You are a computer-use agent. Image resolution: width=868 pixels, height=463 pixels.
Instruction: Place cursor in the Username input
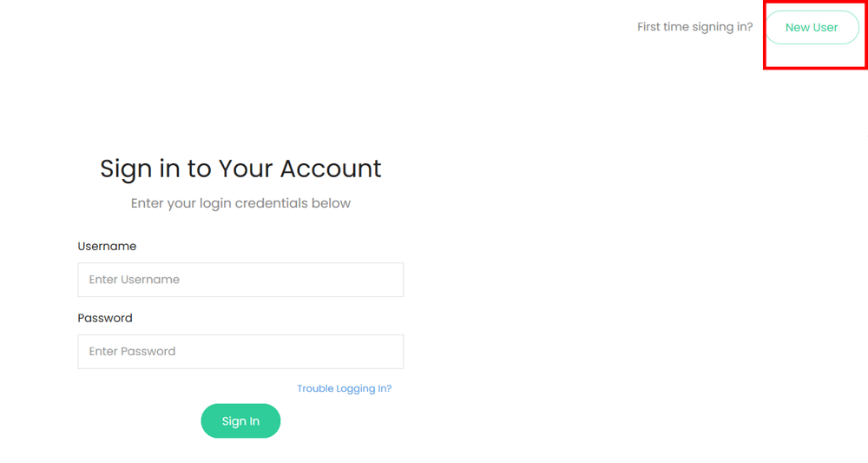tap(240, 280)
